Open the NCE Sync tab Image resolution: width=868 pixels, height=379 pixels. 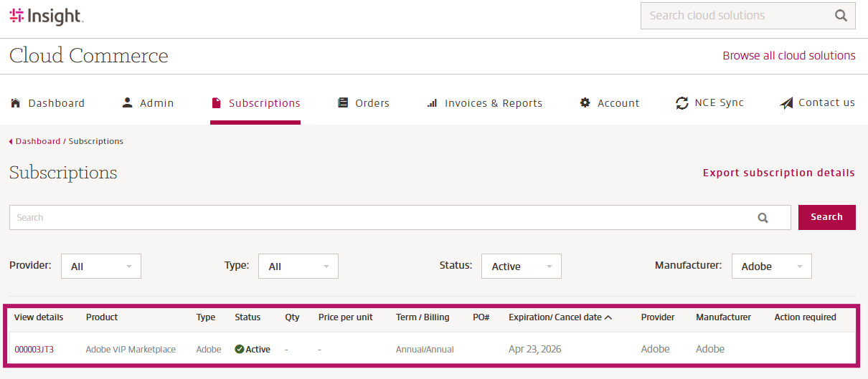[710, 103]
